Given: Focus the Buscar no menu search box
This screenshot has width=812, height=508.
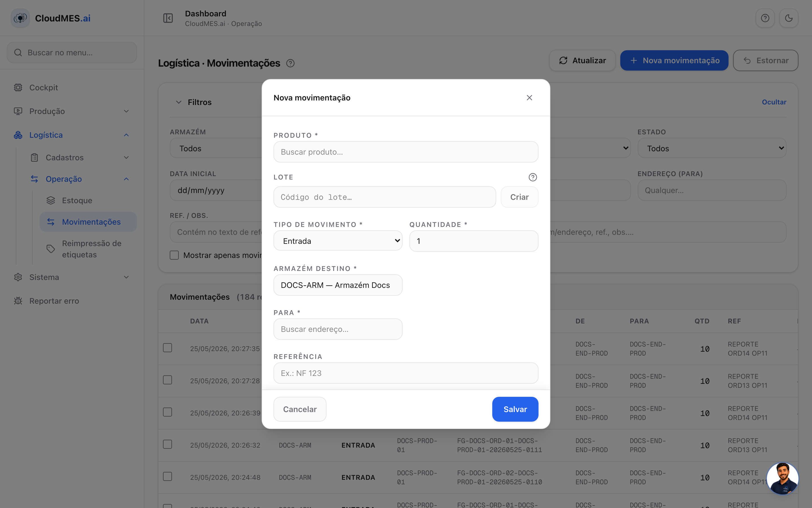Looking at the screenshot, I should pos(72,53).
